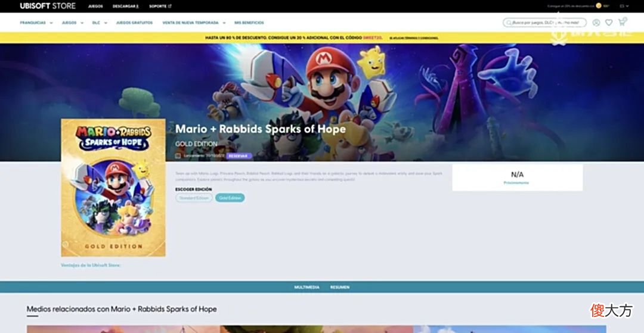644x333 pixels.
Task: Open Soporte in the top bar
Action: [160, 6]
